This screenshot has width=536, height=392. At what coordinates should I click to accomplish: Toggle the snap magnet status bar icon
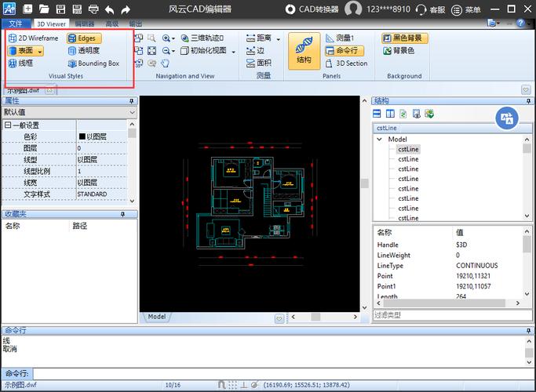click(221, 385)
